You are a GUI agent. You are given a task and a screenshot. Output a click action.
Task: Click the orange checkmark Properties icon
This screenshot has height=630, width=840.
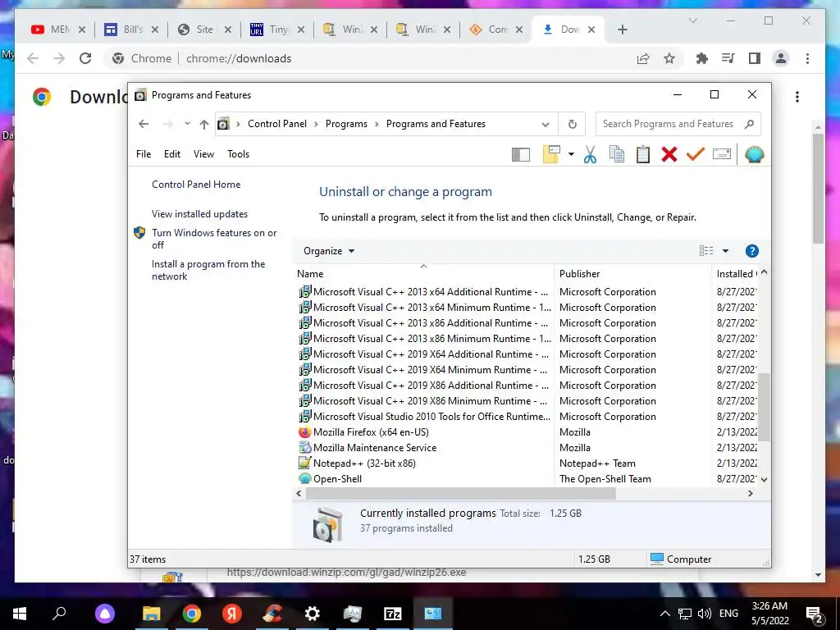tap(696, 155)
